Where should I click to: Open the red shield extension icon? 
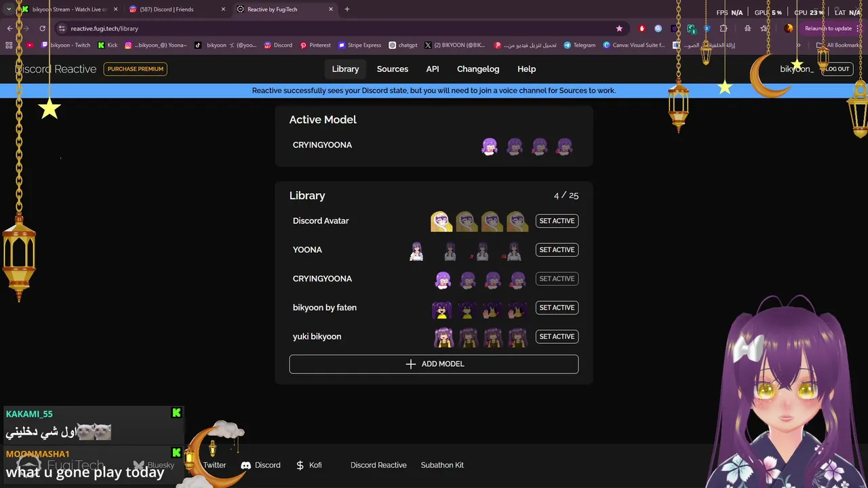[642, 28]
